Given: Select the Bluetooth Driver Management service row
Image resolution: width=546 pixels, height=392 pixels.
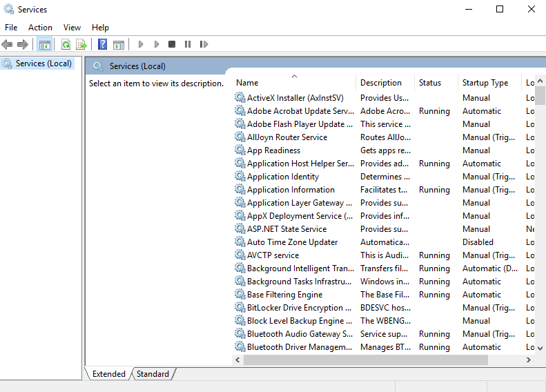Looking at the screenshot, I should pyautogui.click(x=300, y=347).
